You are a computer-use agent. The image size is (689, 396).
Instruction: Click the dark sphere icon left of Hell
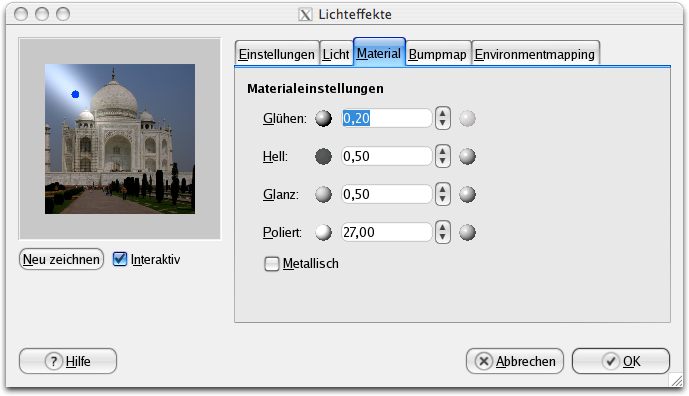[323, 156]
